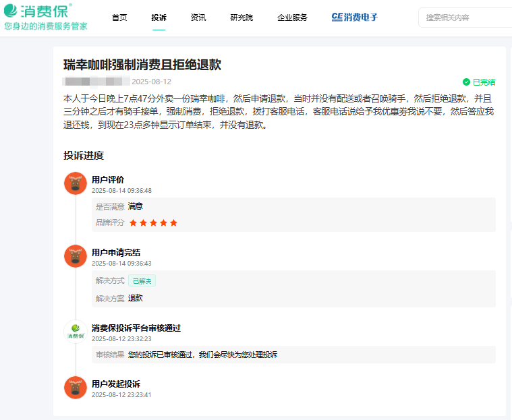Screen dimensions: 512x420
Task: Click the 用户评价 deer avatar icon
Action: click(76, 184)
